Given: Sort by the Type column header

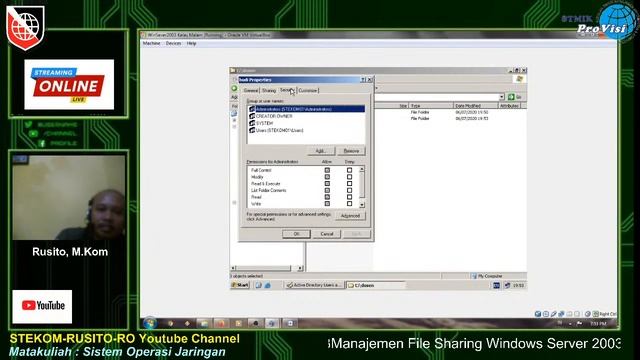Looking at the screenshot, I should (431, 106).
